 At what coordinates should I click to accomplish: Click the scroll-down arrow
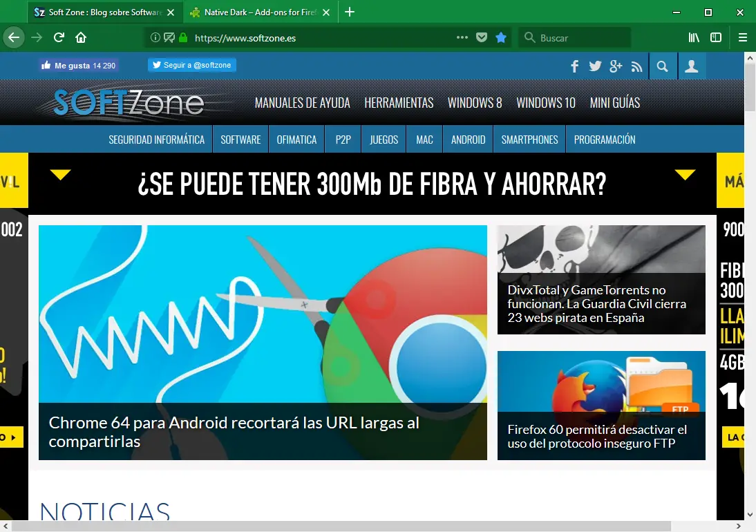[750, 515]
